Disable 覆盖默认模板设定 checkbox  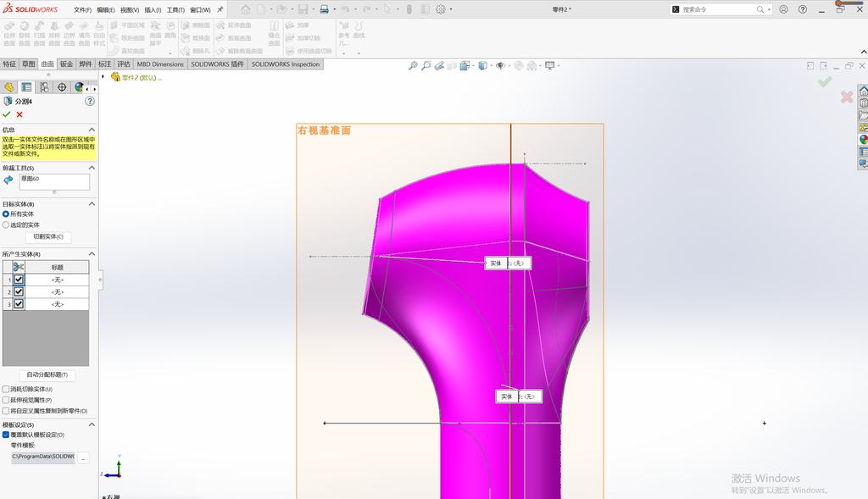click(6, 435)
